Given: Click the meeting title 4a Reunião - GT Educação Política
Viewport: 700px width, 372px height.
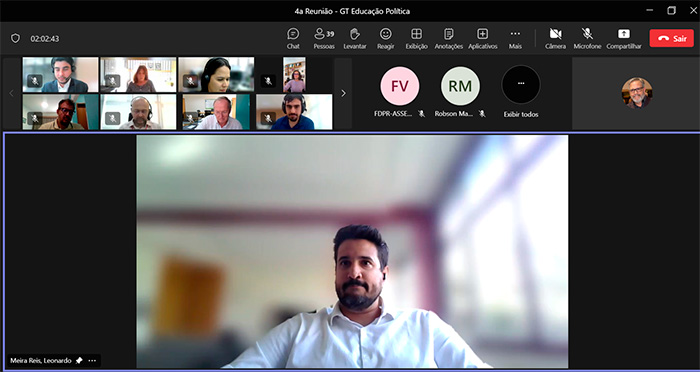Looking at the screenshot, I should pyautogui.click(x=352, y=11).
